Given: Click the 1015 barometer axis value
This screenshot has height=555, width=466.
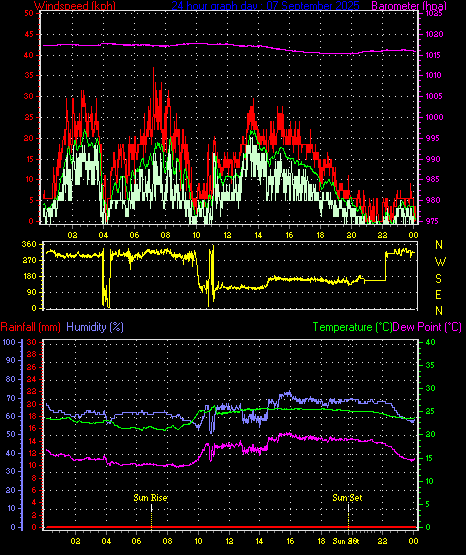Looking at the screenshot, I should [434, 55].
